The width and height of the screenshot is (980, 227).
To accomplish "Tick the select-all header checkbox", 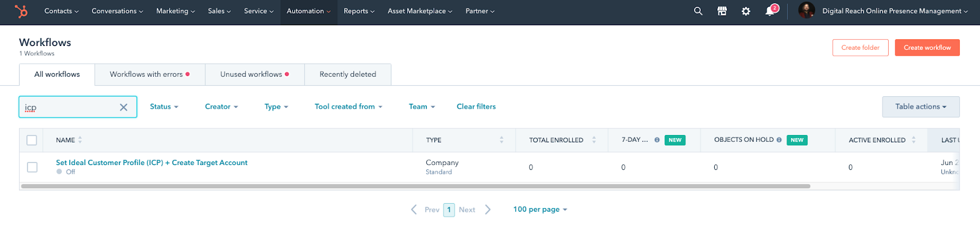I will (x=32, y=140).
